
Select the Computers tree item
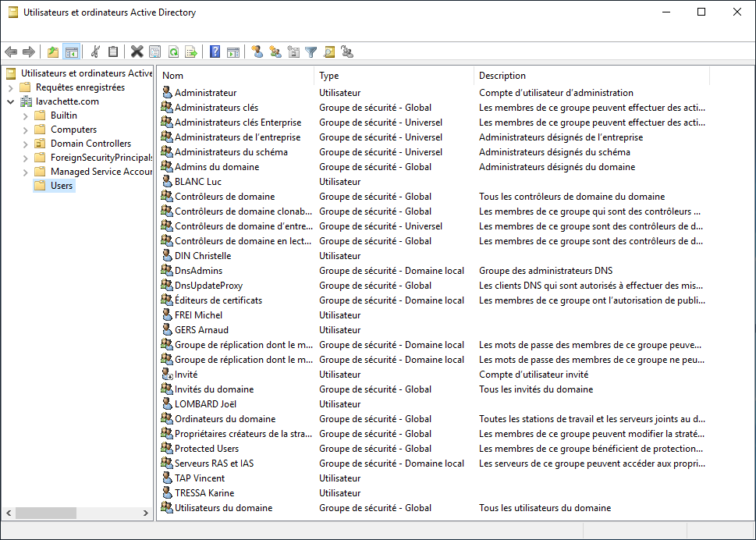coord(73,130)
